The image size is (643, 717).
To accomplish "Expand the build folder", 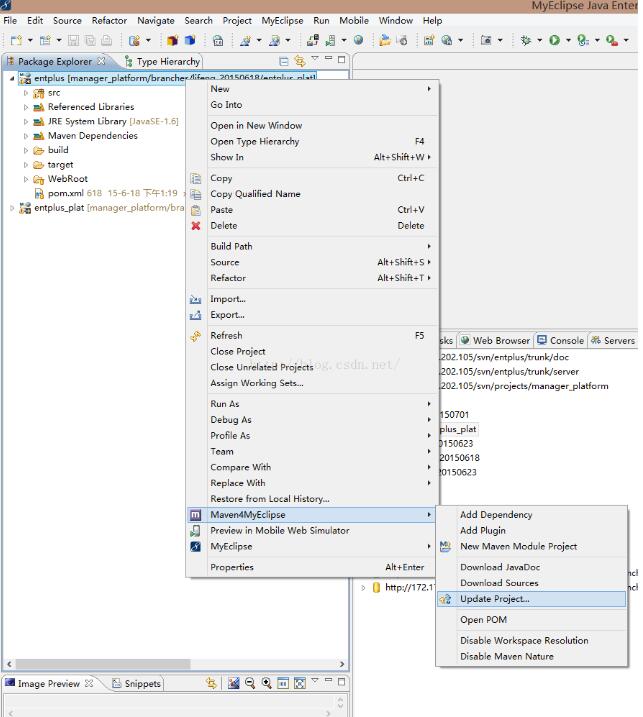I will point(26,150).
